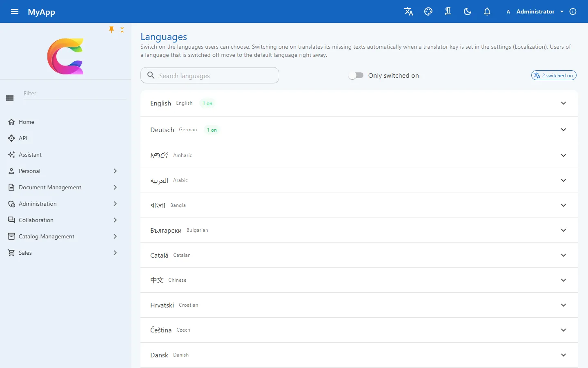Screen dimensions: 588x368
Task: Expand the Chinese language row
Action: click(359, 280)
